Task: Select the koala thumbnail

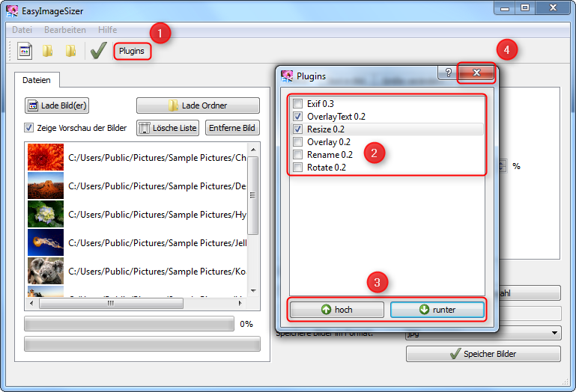Action: [x=46, y=271]
